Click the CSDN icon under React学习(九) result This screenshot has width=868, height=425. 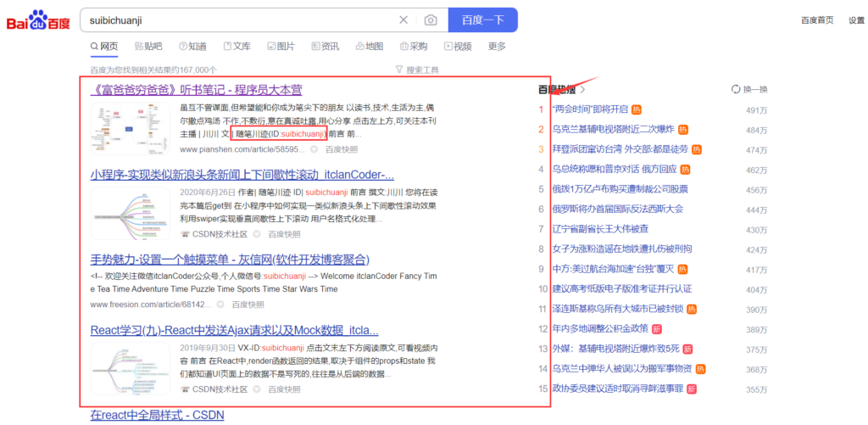tap(185, 389)
